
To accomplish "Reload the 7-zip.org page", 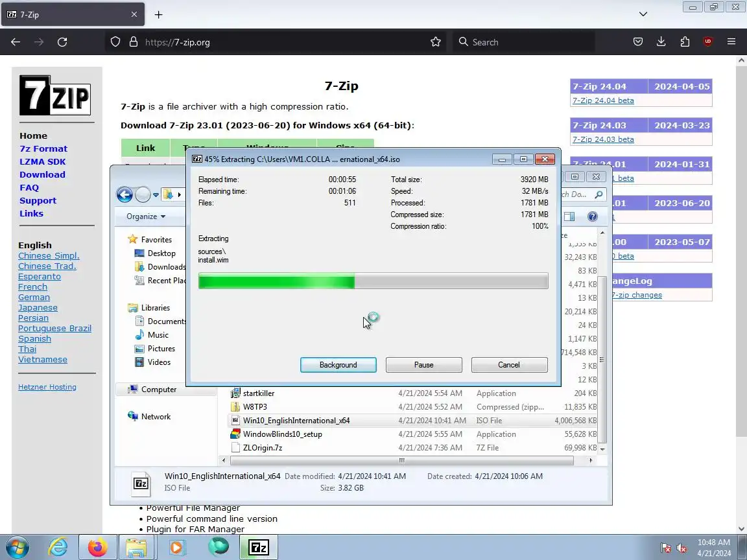I will tap(62, 42).
